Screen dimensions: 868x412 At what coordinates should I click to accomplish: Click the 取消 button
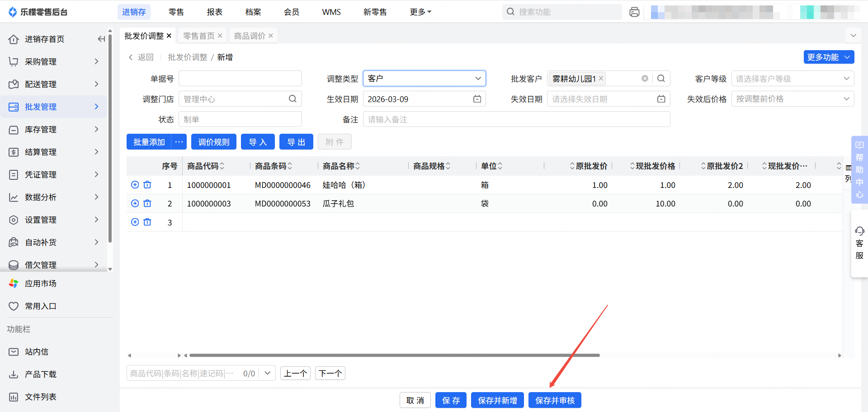415,400
